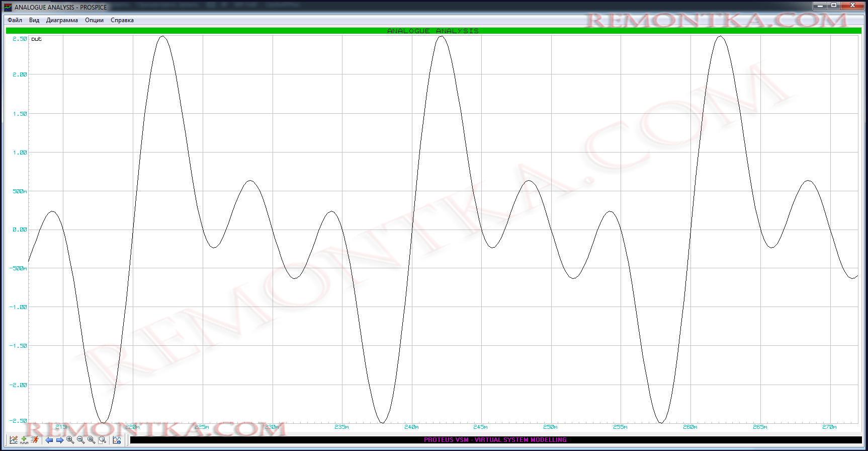
Task: Open the Файл menu
Action: (15, 20)
